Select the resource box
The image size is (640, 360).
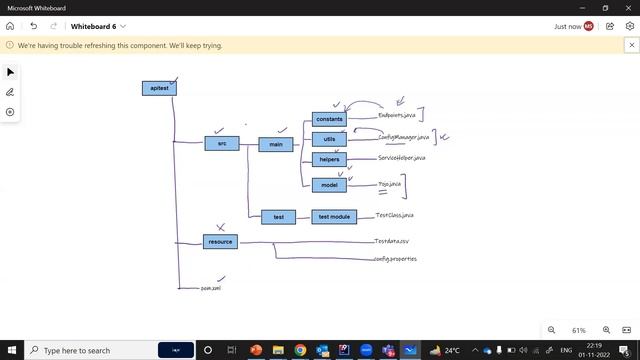coord(220,242)
